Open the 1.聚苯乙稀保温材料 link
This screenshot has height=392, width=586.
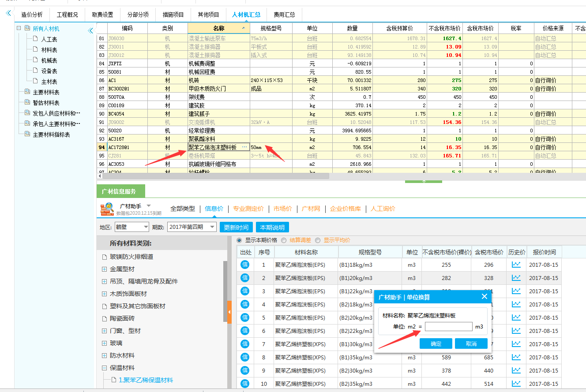click(x=146, y=380)
